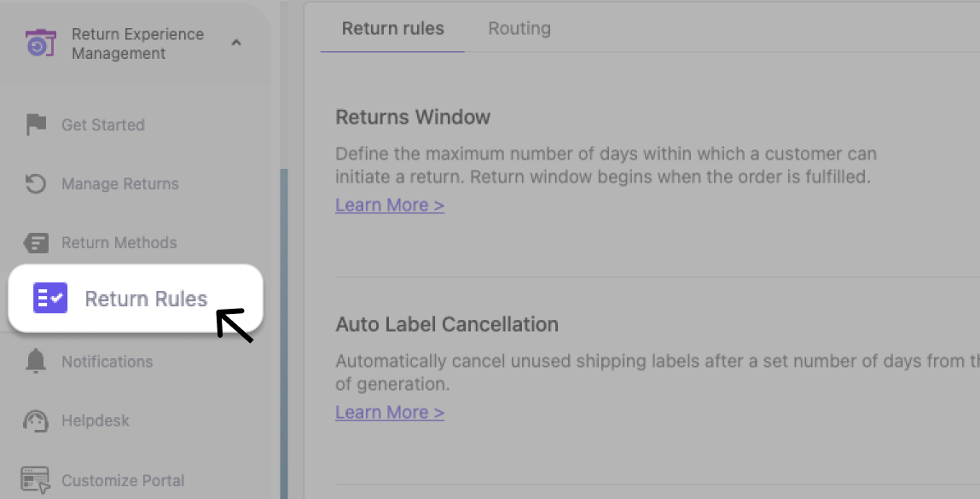Open Get Started in the sidebar
The image size is (980, 499).
pyautogui.click(x=103, y=125)
